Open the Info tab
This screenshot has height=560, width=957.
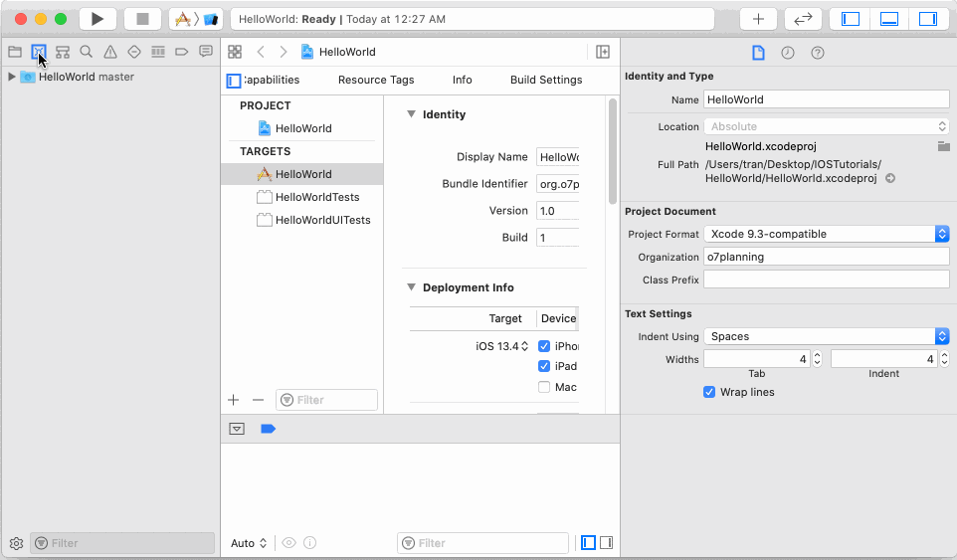click(x=462, y=80)
